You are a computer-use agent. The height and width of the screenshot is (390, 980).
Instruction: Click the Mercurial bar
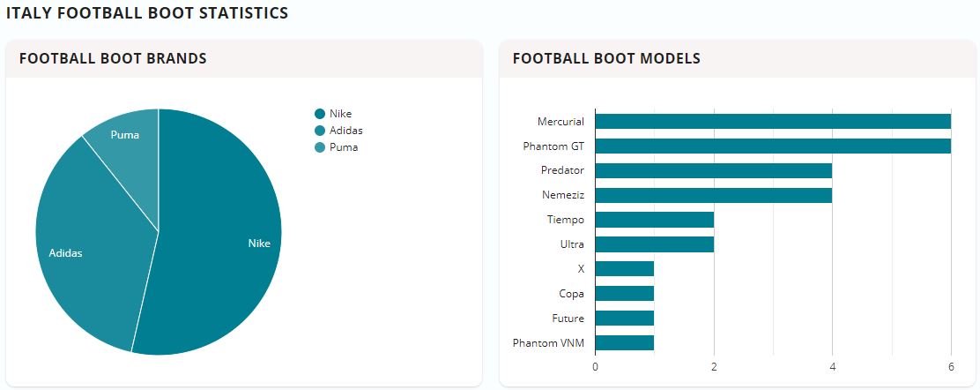(773, 122)
